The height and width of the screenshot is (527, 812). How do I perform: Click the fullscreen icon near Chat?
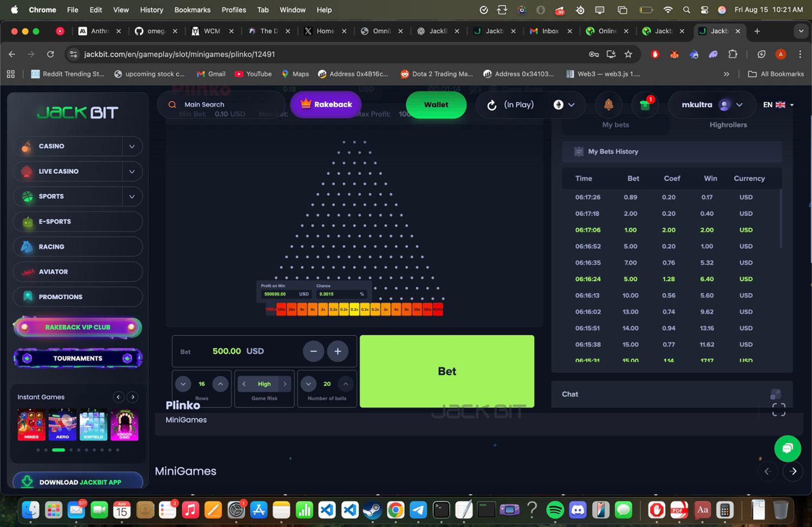[x=778, y=410]
